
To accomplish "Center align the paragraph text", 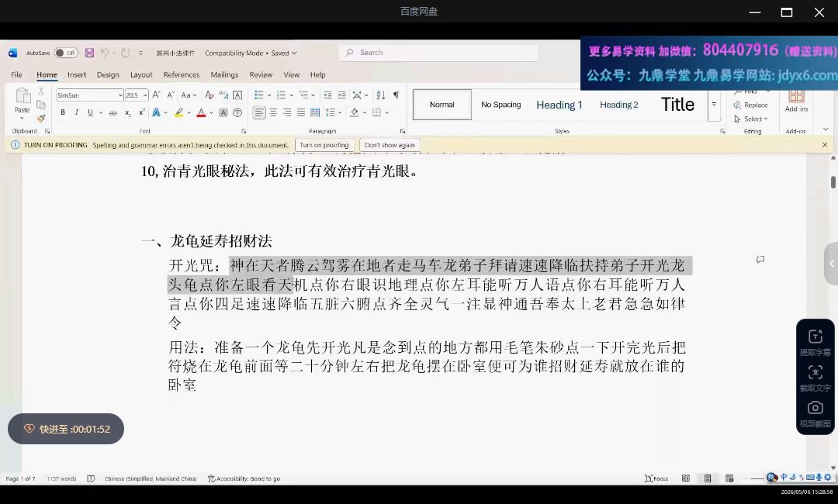I will pos(273,112).
